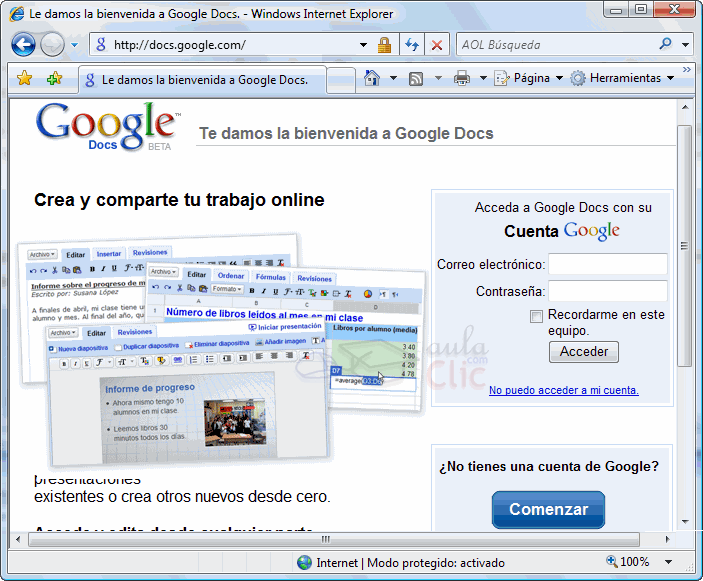Check the Recordarme en este equipo checkbox

[536, 316]
